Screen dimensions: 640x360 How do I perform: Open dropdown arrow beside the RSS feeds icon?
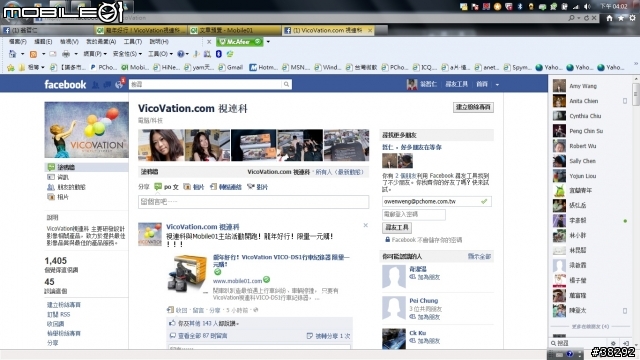tap(43, 54)
